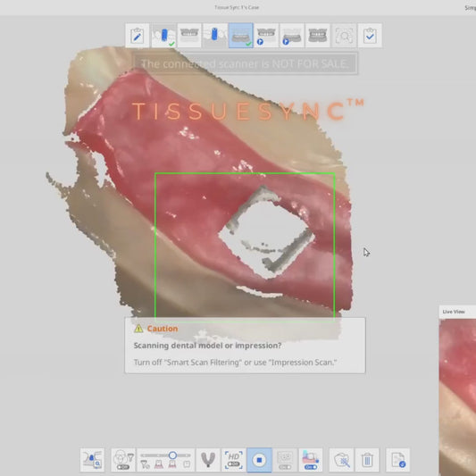This screenshot has width=476, height=476.
Task: Select the second occlusion stage with flag badge
Action: point(292,36)
